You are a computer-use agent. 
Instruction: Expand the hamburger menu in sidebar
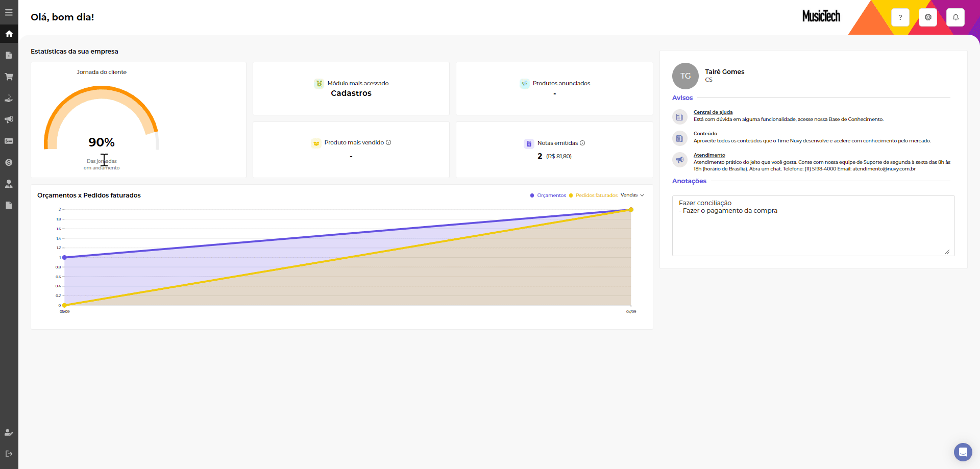pyautogui.click(x=9, y=12)
